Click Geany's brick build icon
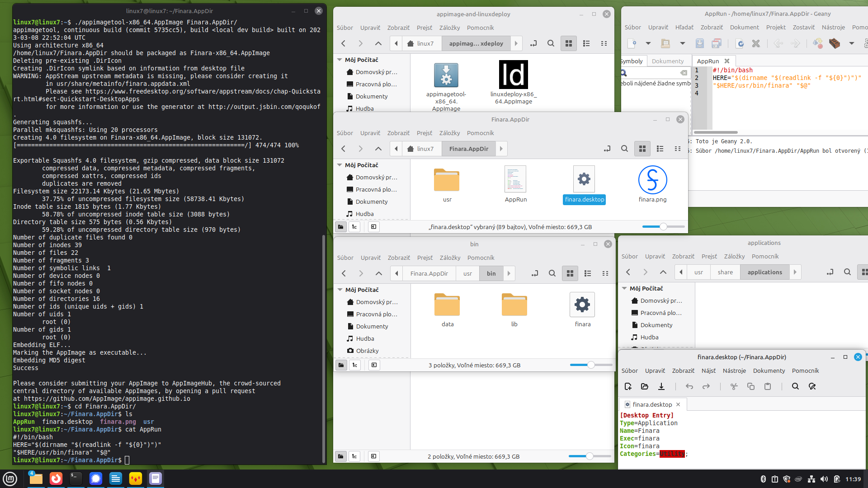Image resolution: width=868 pixels, height=488 pixels. click(x=835, y=43)
